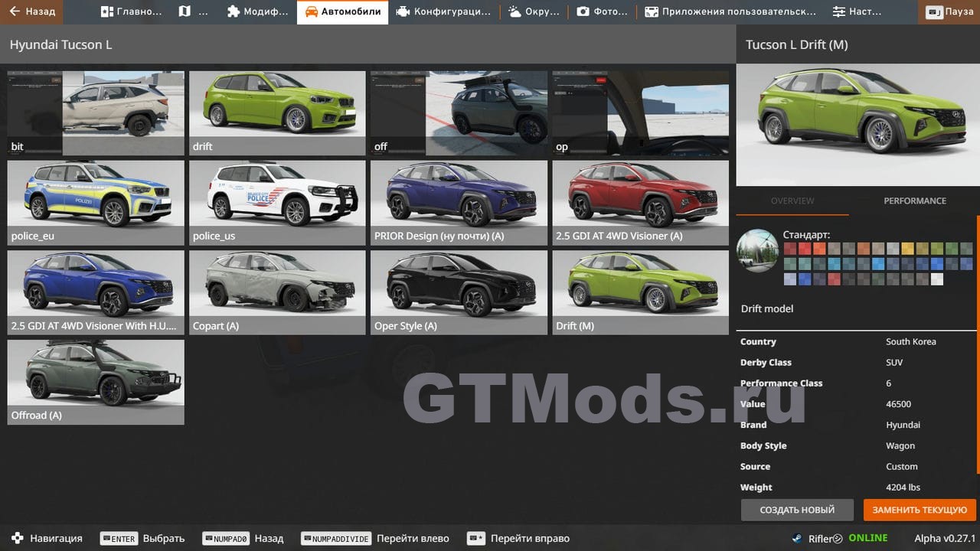Click the Rifler username status
This screenshot has width=980, height=551.
point(825,538)
